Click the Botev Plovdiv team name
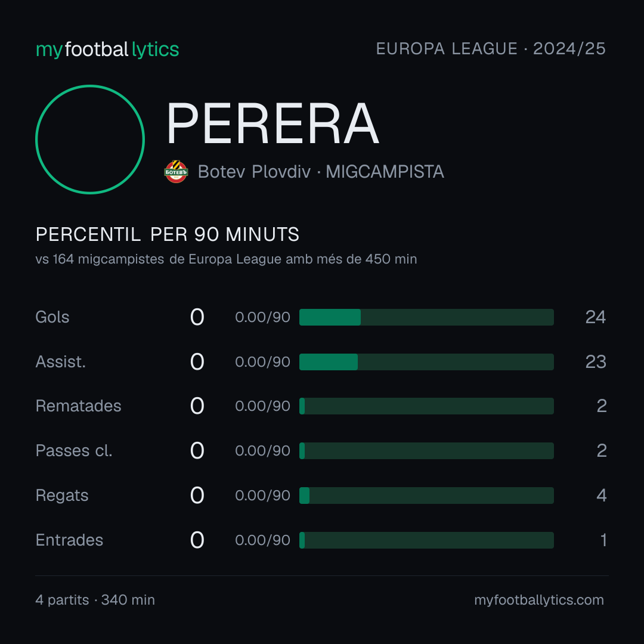644x644 pixels. pyautogui.click(x=254, y=172)
